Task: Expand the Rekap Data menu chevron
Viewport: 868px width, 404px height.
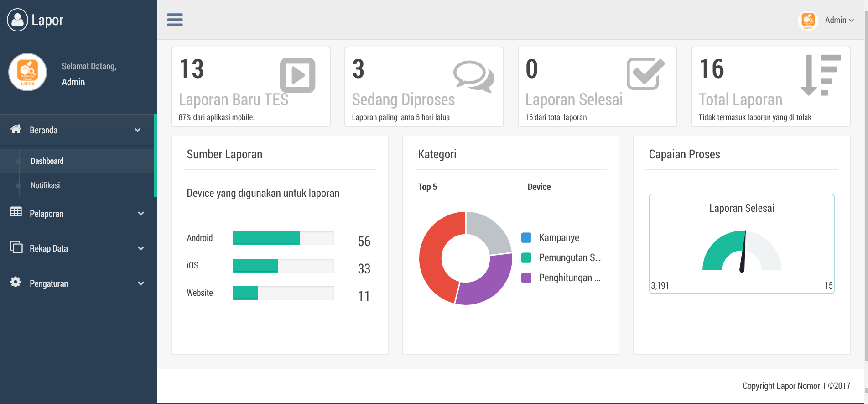Action: tap(141, 248)
